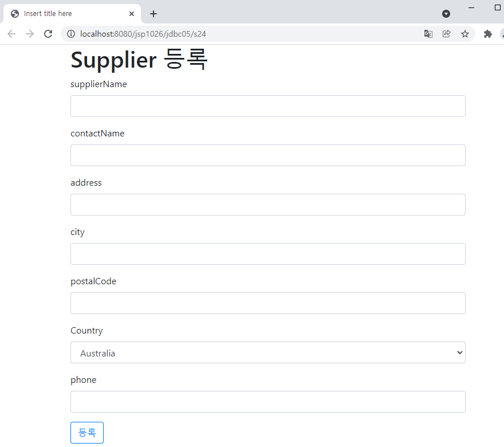Image resolution: width=504 pixels, height=447 pixels.
Task: Focus the address input field
Action: [268, 205]
